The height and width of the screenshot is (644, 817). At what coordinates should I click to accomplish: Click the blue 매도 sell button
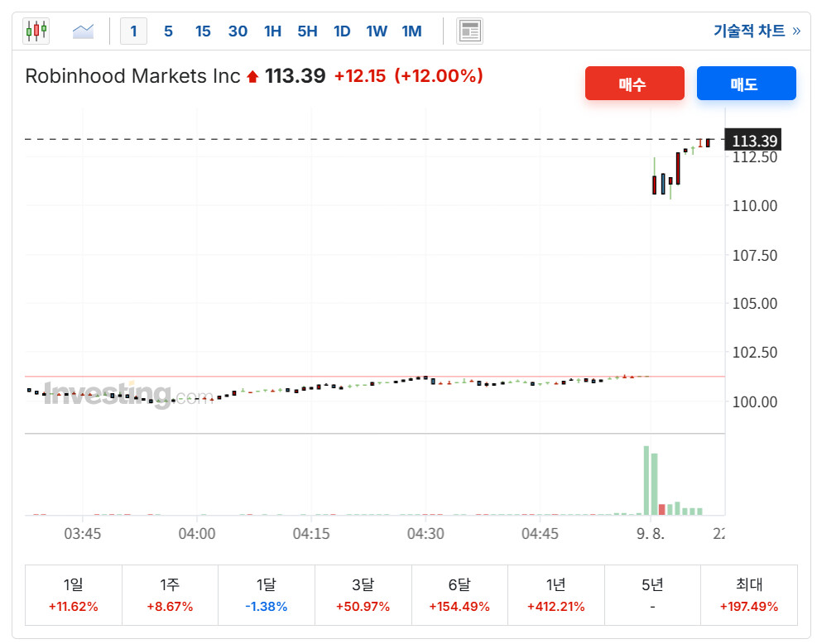tap(746, 83)
